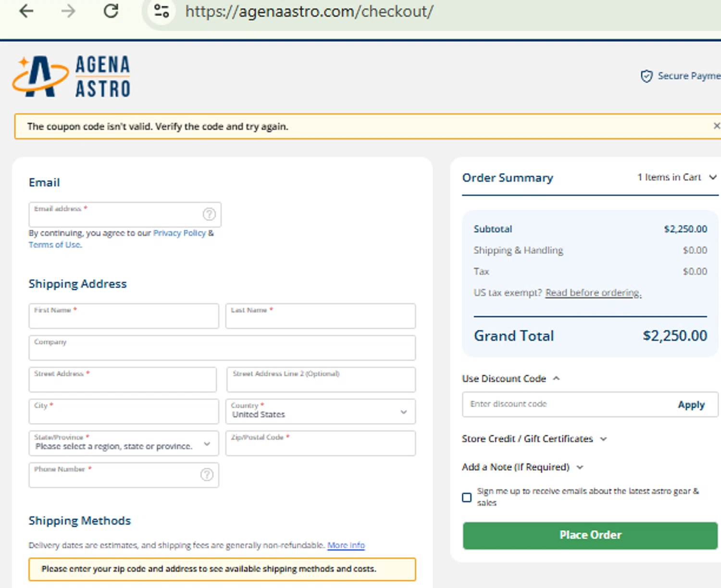Click the Phone Number field
The width and height of the screenshot is (721, 588).
(124, 475)
